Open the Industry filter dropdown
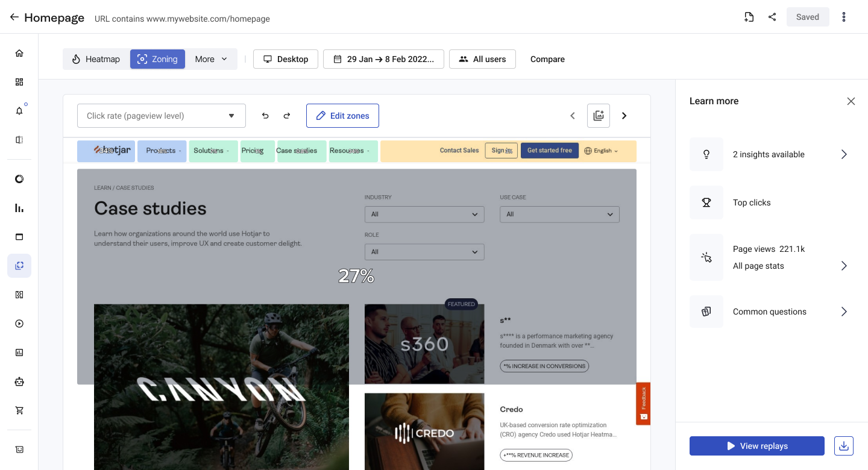 [x=424, y=214]
